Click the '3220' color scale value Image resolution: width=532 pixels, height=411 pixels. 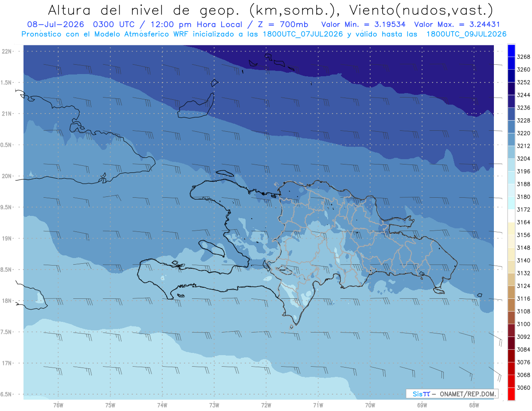[524, 133]
